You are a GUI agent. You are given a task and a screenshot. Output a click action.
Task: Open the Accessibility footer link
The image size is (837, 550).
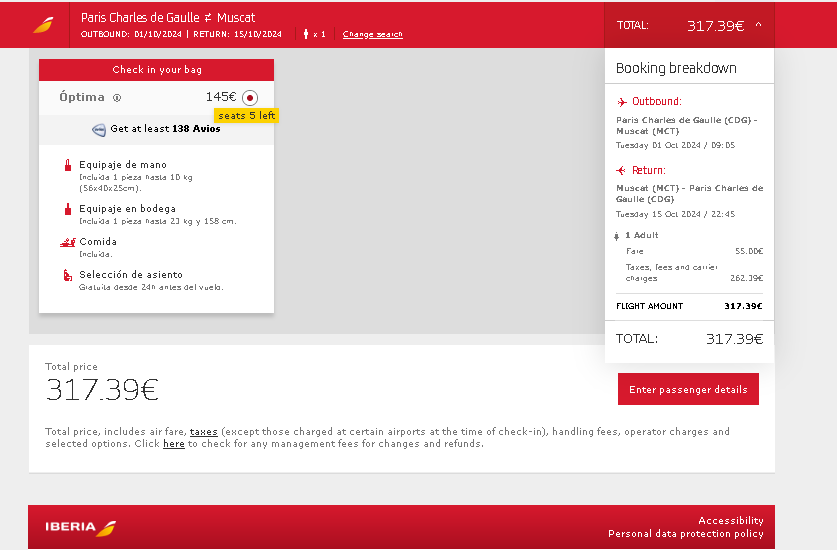click(x=731, y=521)
